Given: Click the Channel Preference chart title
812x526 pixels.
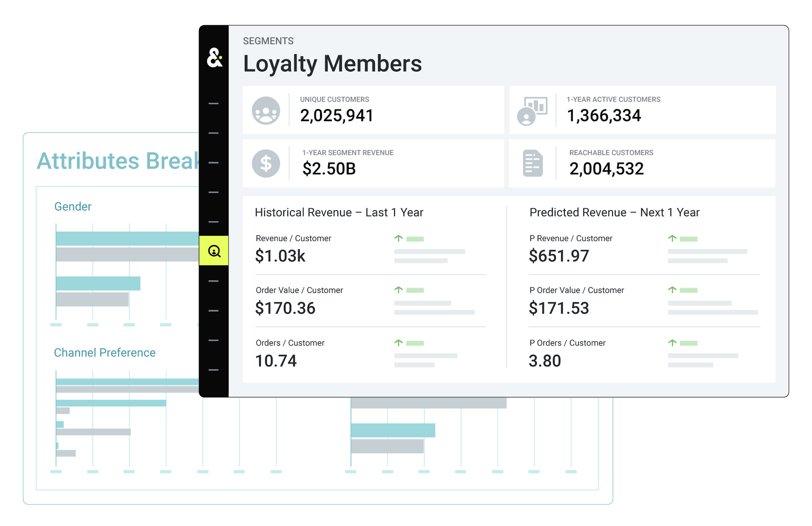Looking at the screenshot, I should pos(105,352).
